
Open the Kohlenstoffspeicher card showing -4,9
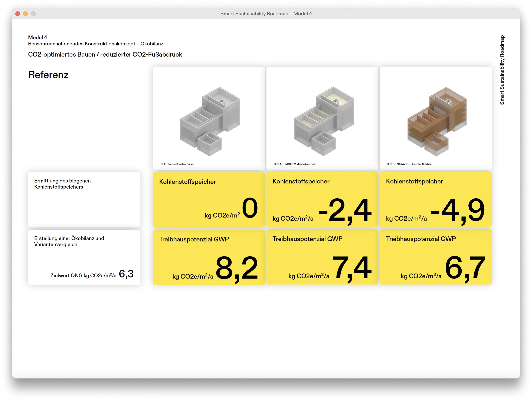tap(436, 200)
